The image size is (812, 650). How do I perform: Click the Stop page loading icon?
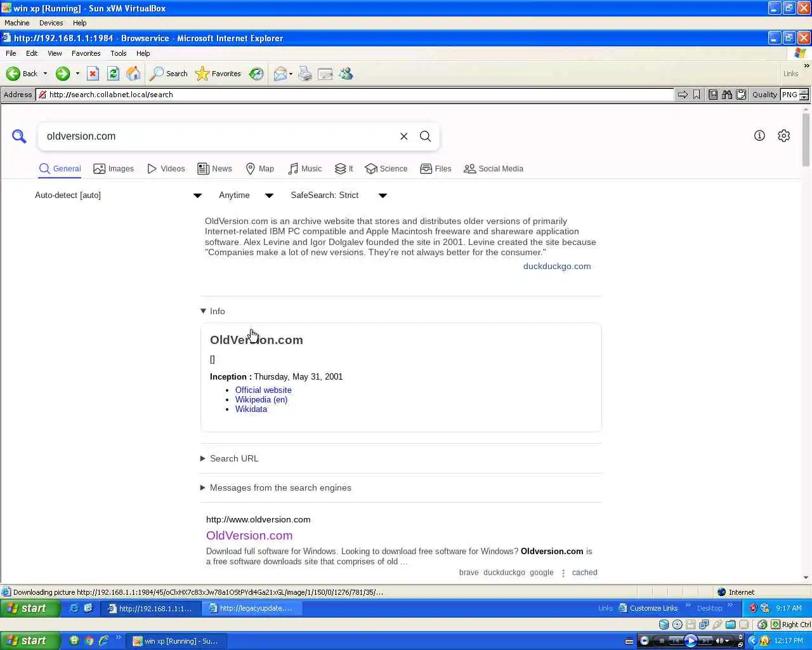tap(93, 74)
